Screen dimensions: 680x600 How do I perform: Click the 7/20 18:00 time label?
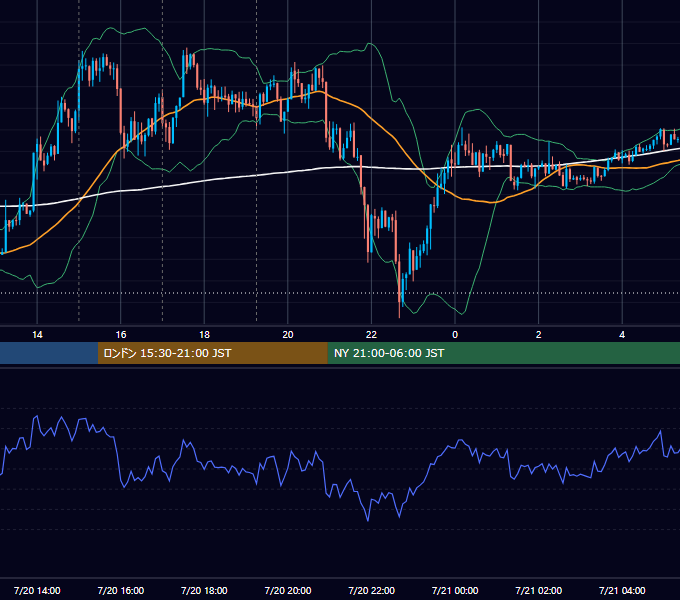204,590
